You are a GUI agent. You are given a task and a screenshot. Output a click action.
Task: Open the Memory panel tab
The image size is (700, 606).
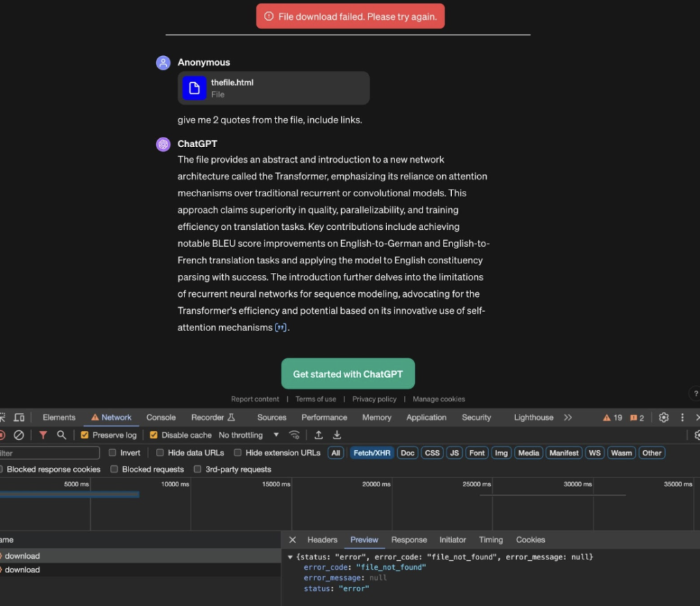[377, 417]
